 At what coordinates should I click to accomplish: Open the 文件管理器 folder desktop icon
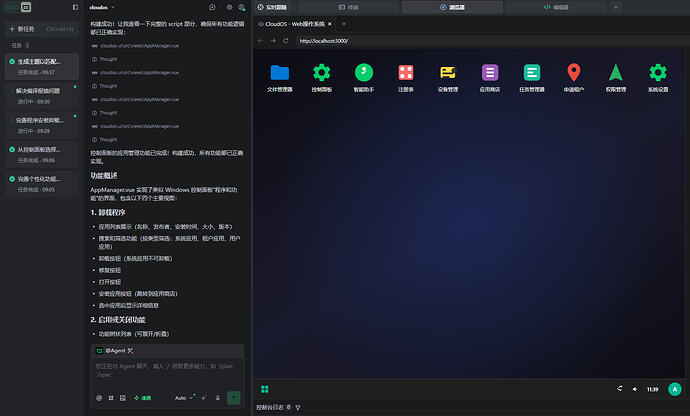click(x=279, y=77)
